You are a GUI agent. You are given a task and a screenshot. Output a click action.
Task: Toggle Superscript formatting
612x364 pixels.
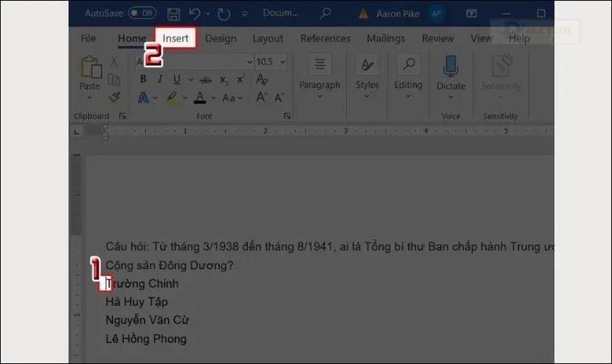[x=241, y=80]
